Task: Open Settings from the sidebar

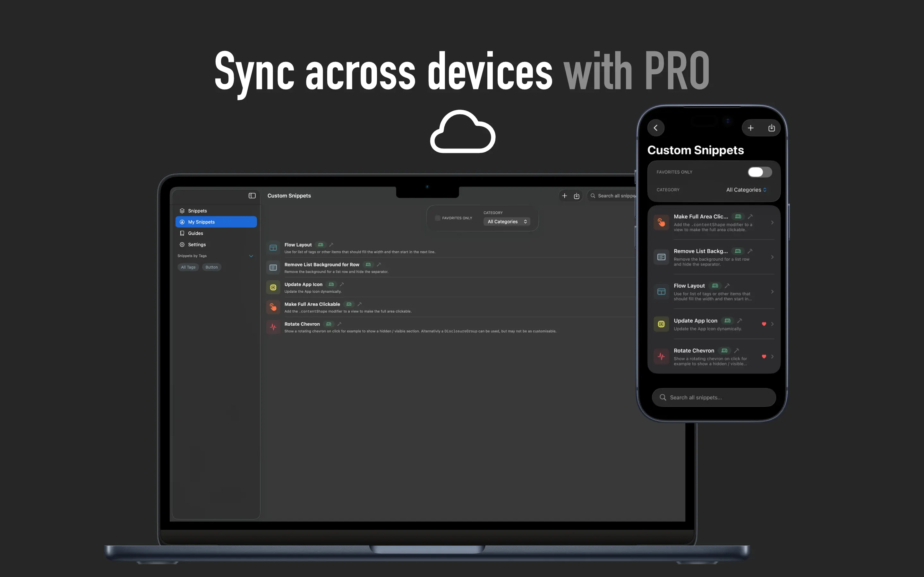Action: coord(197,245)
